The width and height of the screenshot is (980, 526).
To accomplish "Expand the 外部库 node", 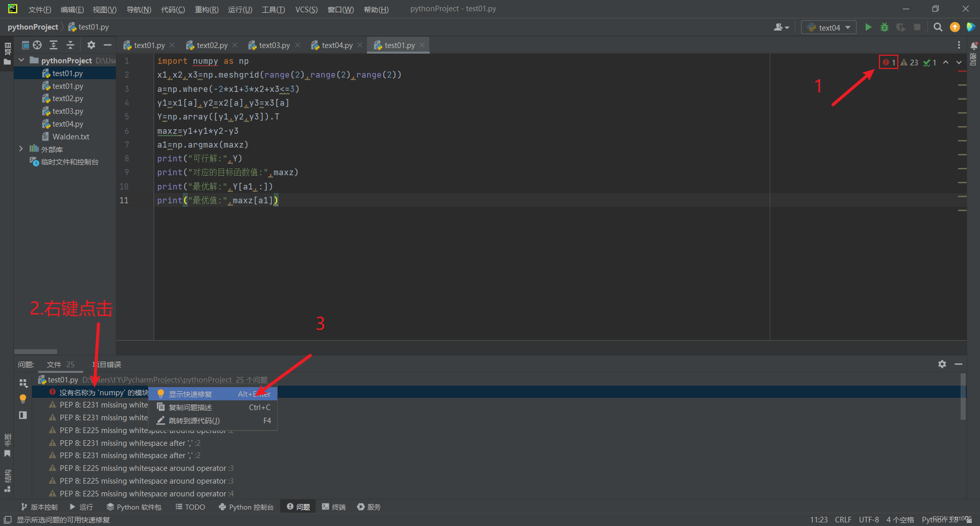I will 21,149.
